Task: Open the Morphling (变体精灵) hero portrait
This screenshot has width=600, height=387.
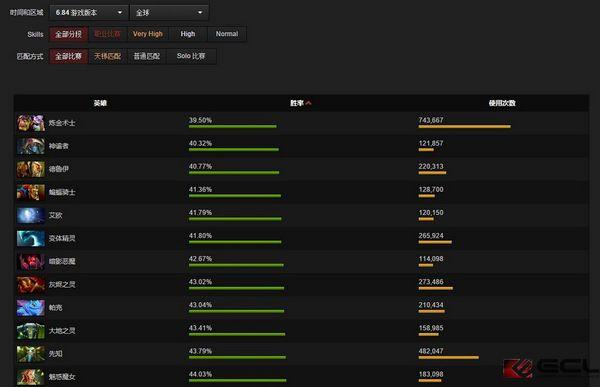Action: [x=31, y=238]
